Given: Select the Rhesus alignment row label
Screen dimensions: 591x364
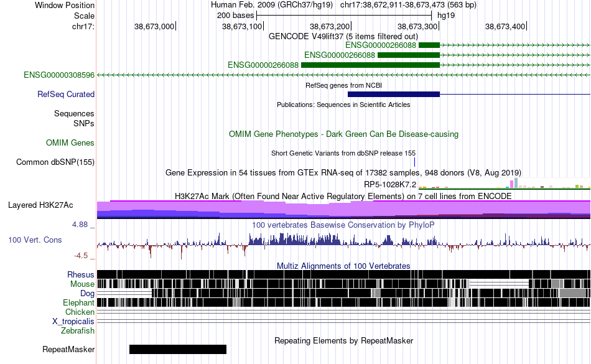Looking at the screenshot, I should point(81,274).
